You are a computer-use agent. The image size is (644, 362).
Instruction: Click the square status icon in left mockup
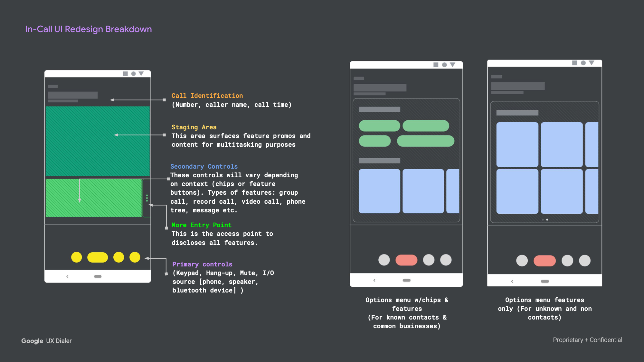coord(125,74)
